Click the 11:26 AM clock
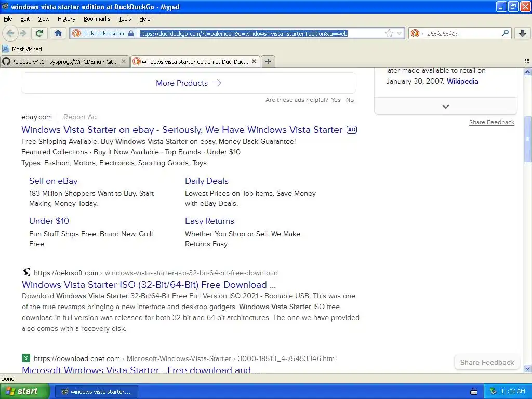Screen dimensions: 532x399 pos(513,392)
